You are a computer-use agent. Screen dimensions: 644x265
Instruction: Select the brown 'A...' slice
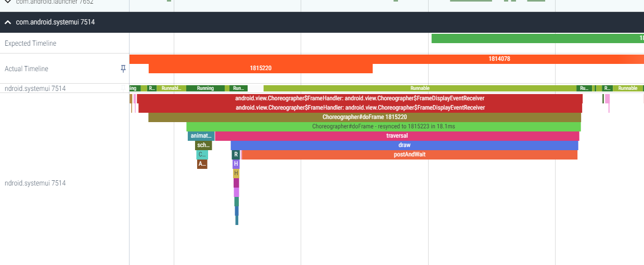click(202, 164)
